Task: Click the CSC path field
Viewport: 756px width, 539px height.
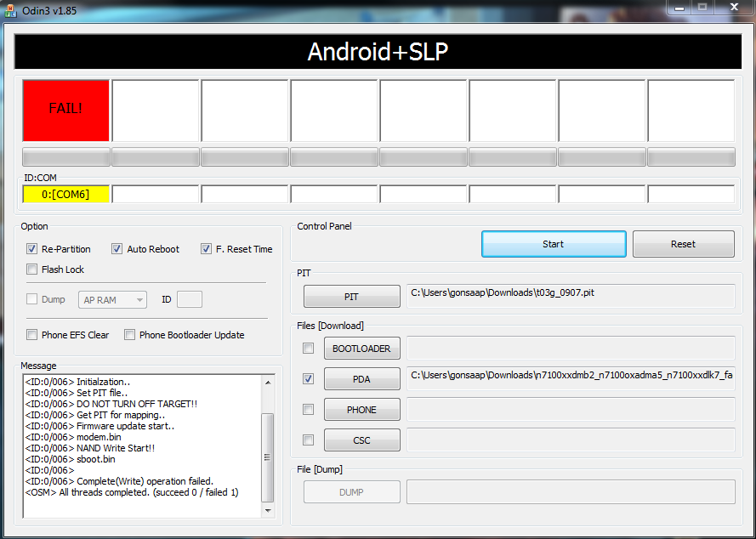Action: (571, 440)
